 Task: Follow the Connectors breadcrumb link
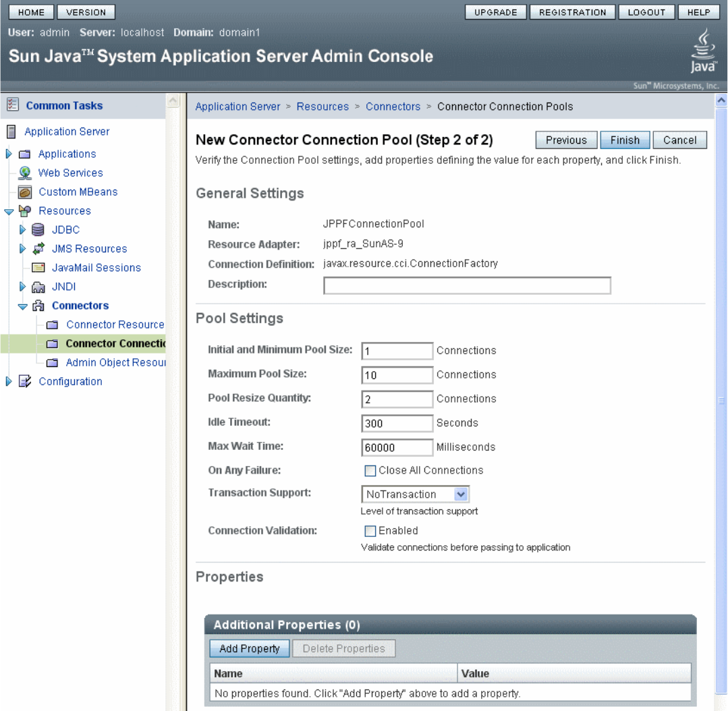tap(393, 107)
